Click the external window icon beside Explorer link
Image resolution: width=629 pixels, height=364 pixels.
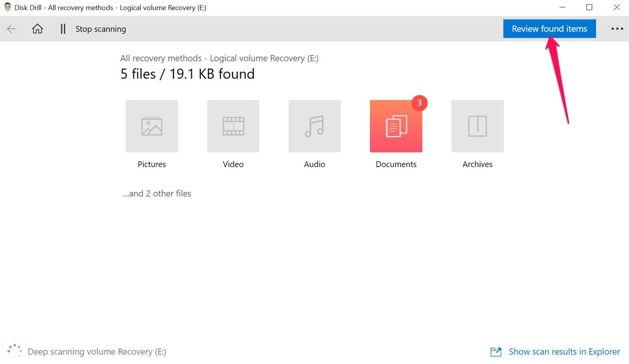coord(497,351)
